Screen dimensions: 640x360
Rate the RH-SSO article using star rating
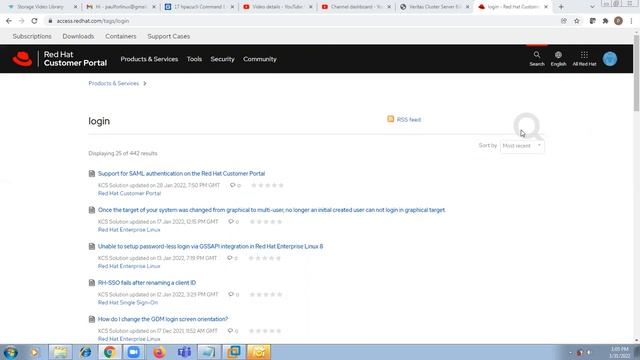coord(266,294)
